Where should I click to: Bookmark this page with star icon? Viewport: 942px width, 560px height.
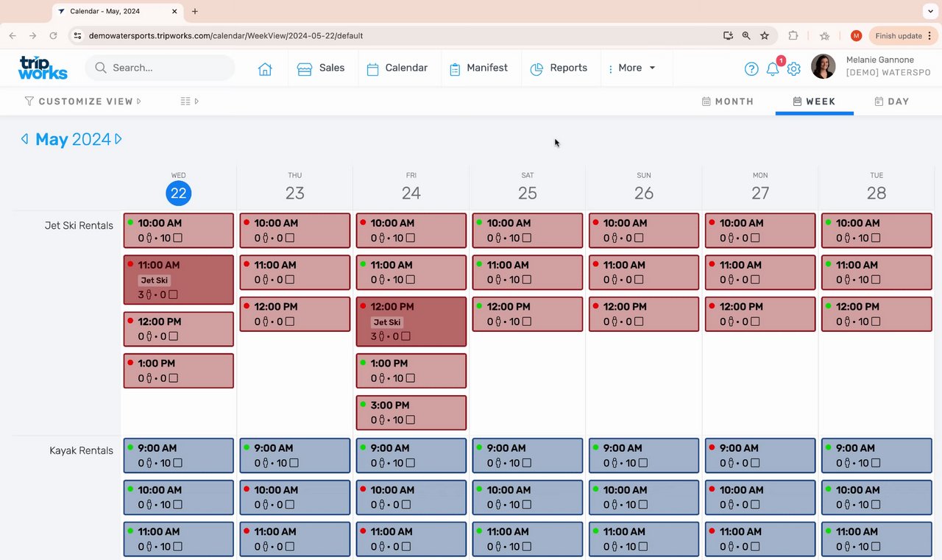click(x=765, y=35)
